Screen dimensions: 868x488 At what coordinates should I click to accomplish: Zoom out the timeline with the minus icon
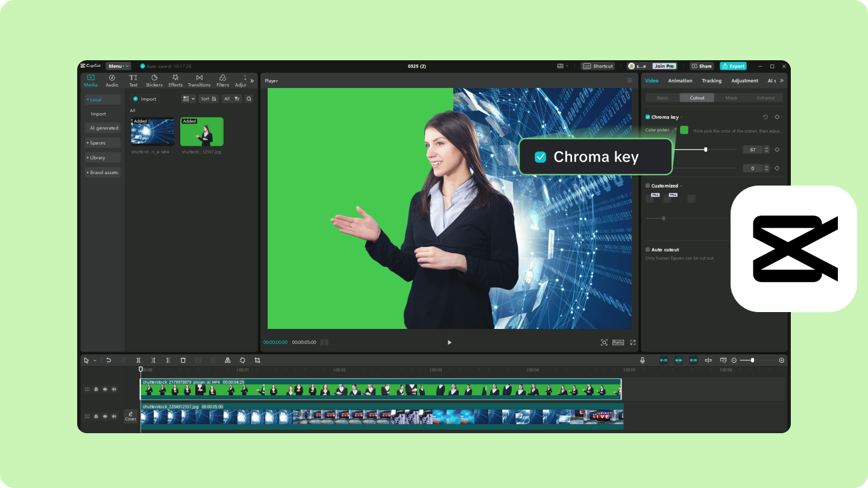[x=734, y=360]
